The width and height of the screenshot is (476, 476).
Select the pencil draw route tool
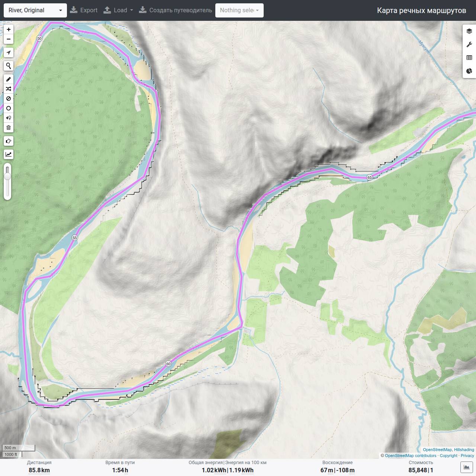point(9,79)
